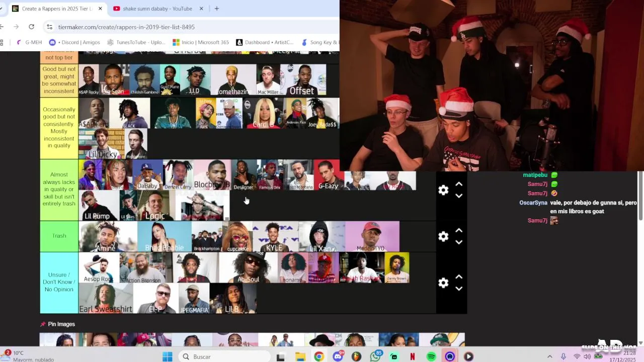Move the 'Almost always lacks' tier down
Screen dimensions: 644x362
[459, 196]
